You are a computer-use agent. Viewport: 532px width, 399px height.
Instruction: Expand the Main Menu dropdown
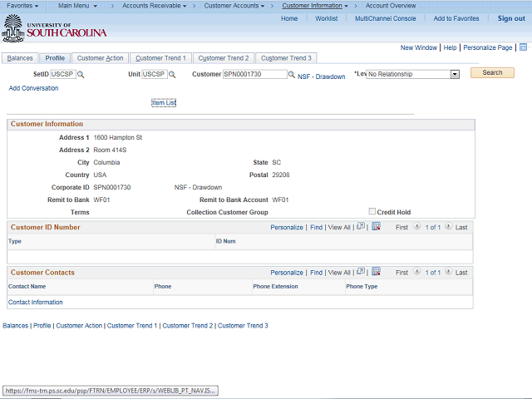[77, 6]
